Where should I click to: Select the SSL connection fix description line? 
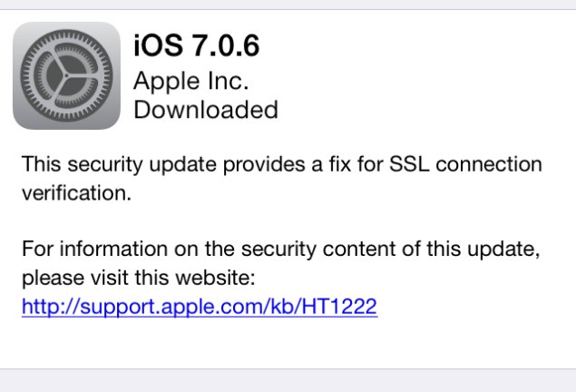coord(282,164)
